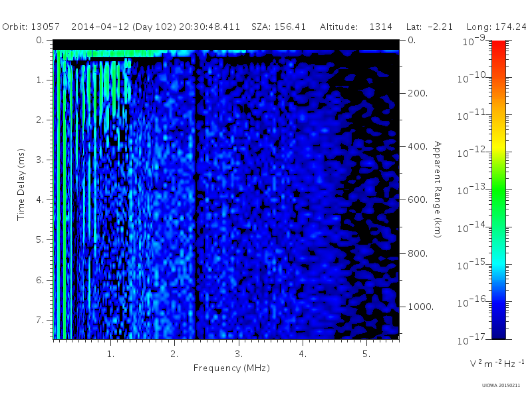Screen dimensions: 532x399
Task: Click the colorbar label 10^-13
Action: (473, 190)
